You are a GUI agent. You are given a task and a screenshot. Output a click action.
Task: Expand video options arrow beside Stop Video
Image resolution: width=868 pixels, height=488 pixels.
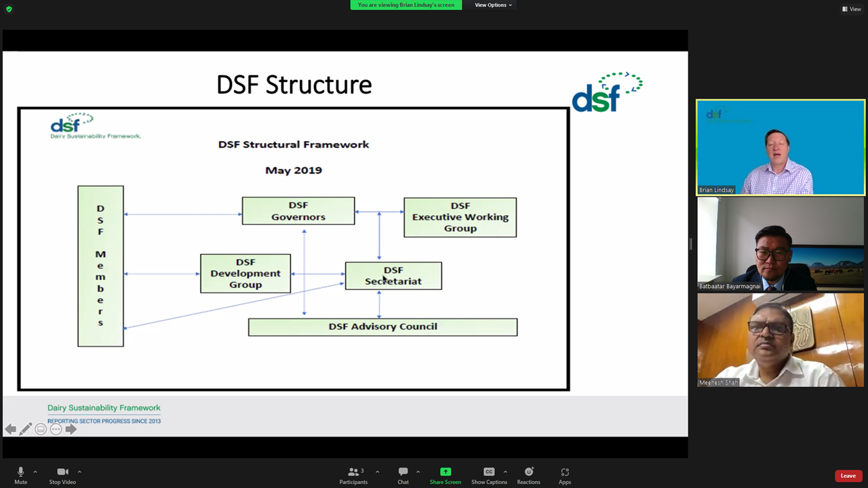pyautogui.click(x=79, y=472)
